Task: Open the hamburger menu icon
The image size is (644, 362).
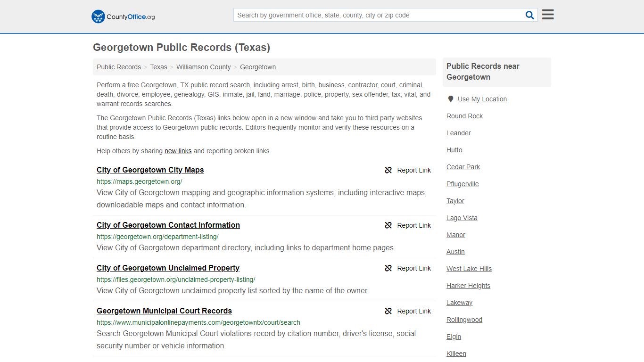Action: (548, 15)
